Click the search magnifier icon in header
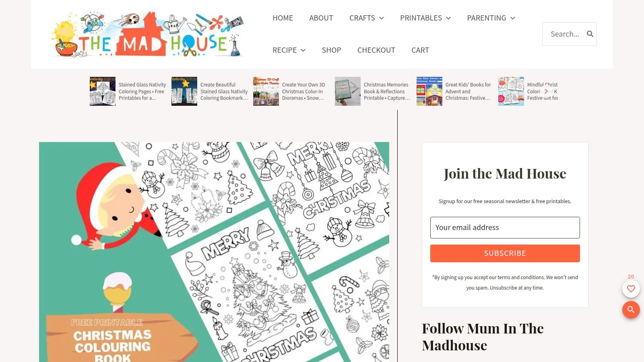The image size is (644, 362). pos(590,34)
